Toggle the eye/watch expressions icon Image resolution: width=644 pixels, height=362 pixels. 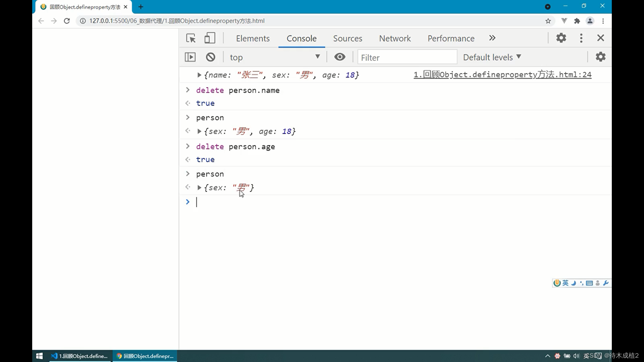pyautogui.click(x=340, y=57)
